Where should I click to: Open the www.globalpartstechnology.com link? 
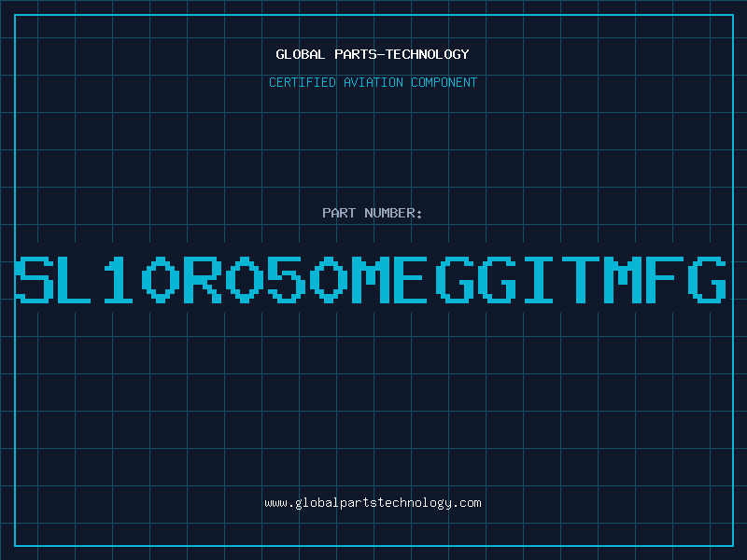coord(373,503)
